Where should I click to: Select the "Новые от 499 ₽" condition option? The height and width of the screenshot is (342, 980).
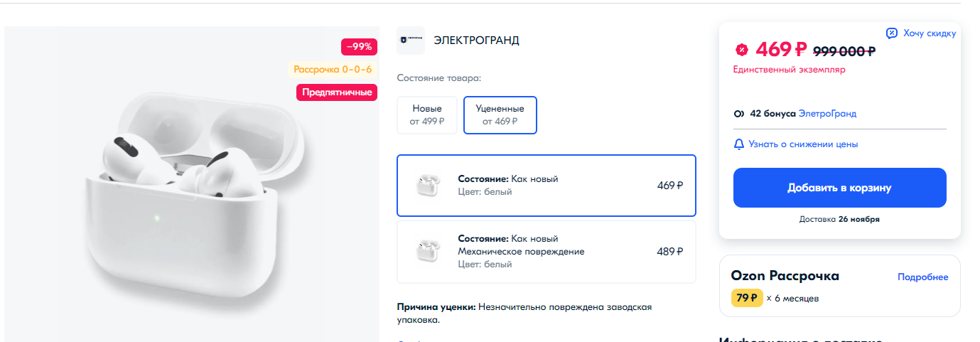tap(427, 114)
